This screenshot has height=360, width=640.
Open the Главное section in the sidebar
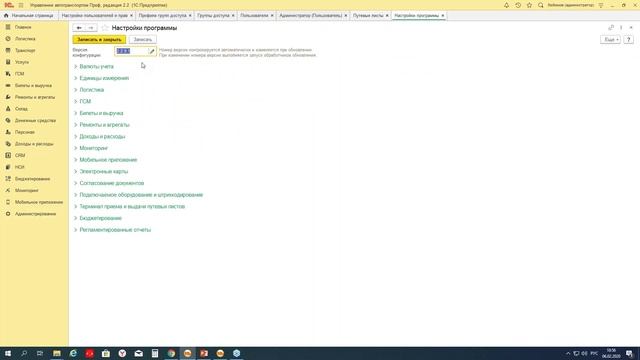pyautogui.click(x=23, y=27)
